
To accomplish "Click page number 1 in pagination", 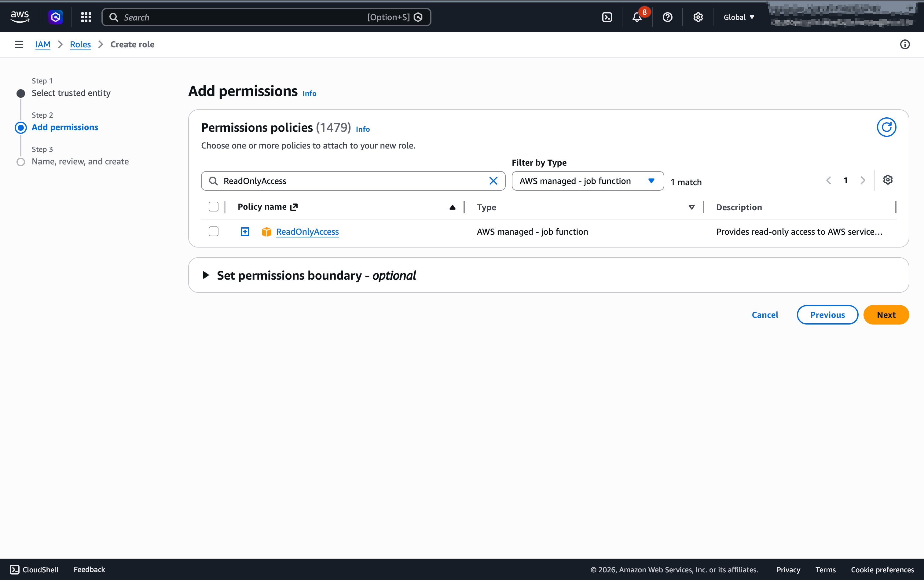I will tap(845, 180).
